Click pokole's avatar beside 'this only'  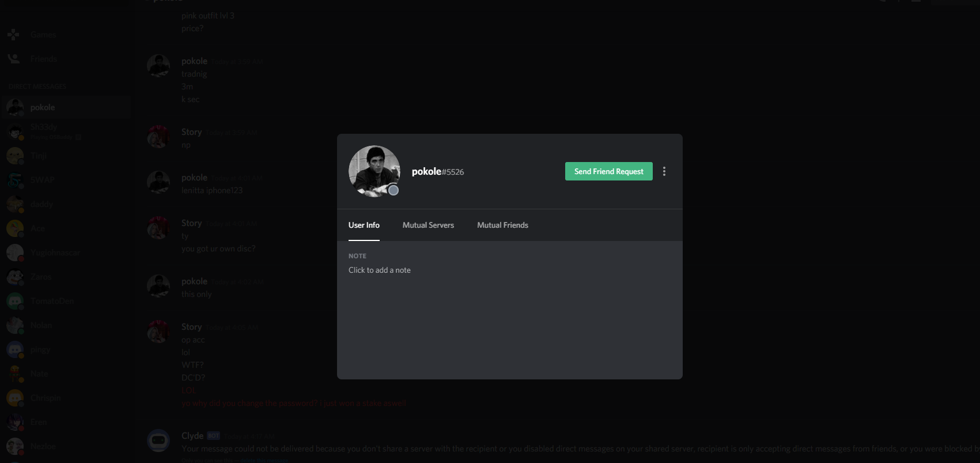coord(158,286)
